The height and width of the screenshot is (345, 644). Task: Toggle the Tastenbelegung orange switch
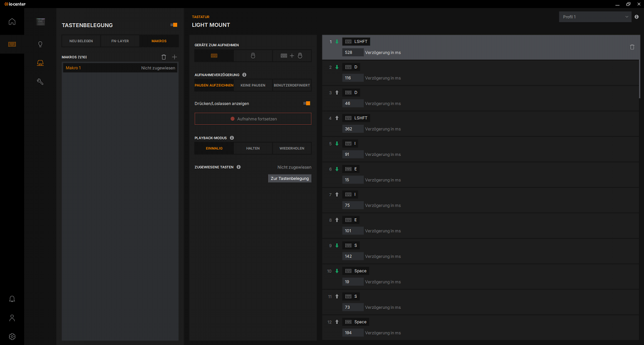(174, 25)
